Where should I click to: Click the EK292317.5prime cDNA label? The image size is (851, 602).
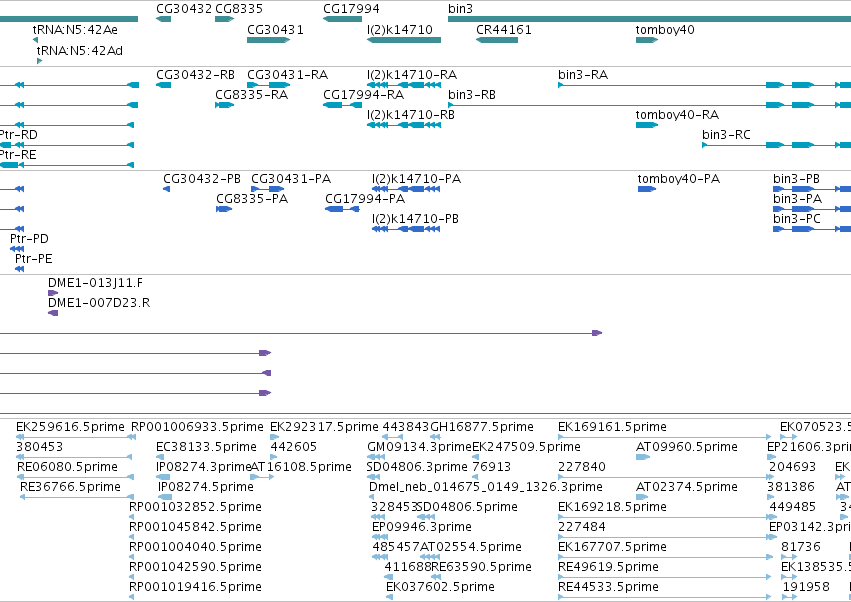click(x=325, y=427)
